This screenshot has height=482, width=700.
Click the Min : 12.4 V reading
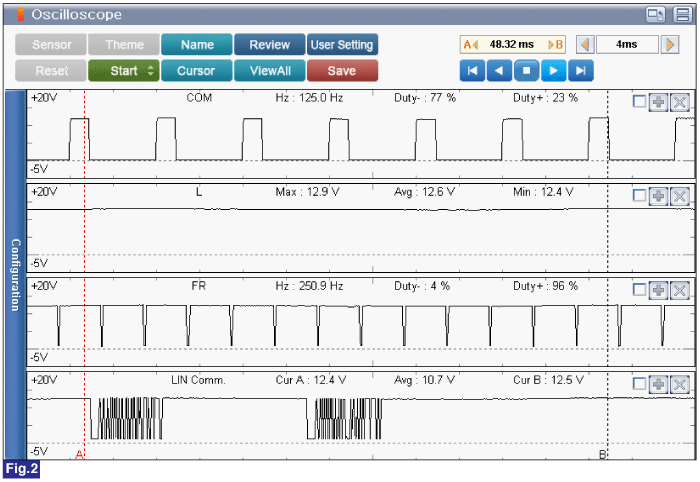pos(543,192)
